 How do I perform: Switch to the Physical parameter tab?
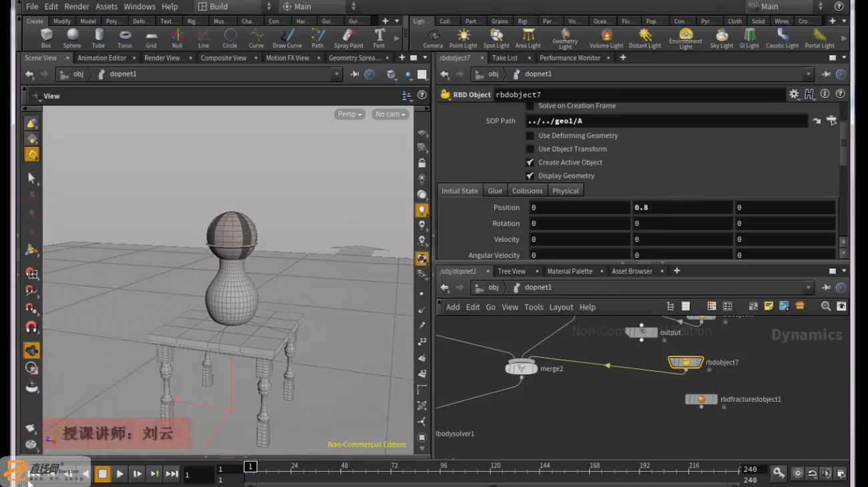(x=566, y=191)
